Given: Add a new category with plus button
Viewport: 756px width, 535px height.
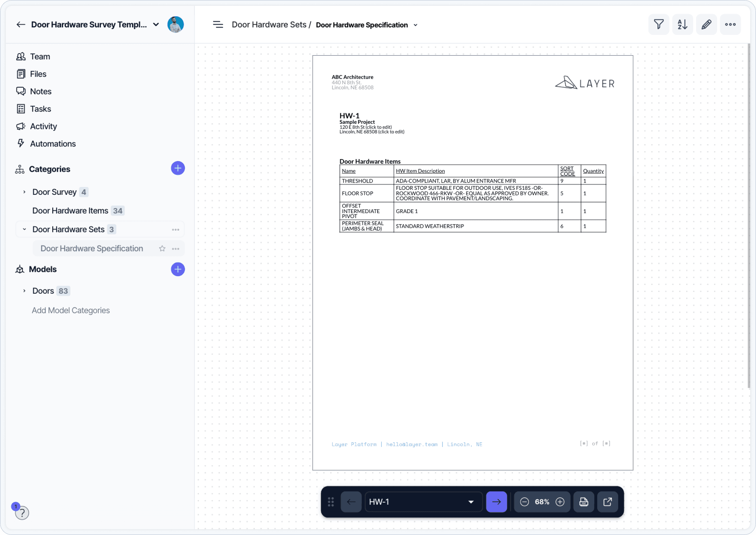Looking at the screenshot, I should pos(178,168).
